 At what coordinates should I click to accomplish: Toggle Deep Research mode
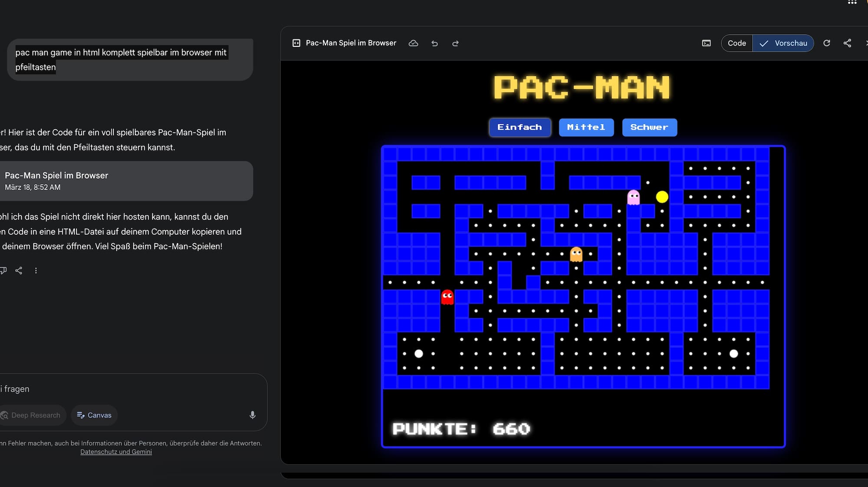[x=33, y=415]
